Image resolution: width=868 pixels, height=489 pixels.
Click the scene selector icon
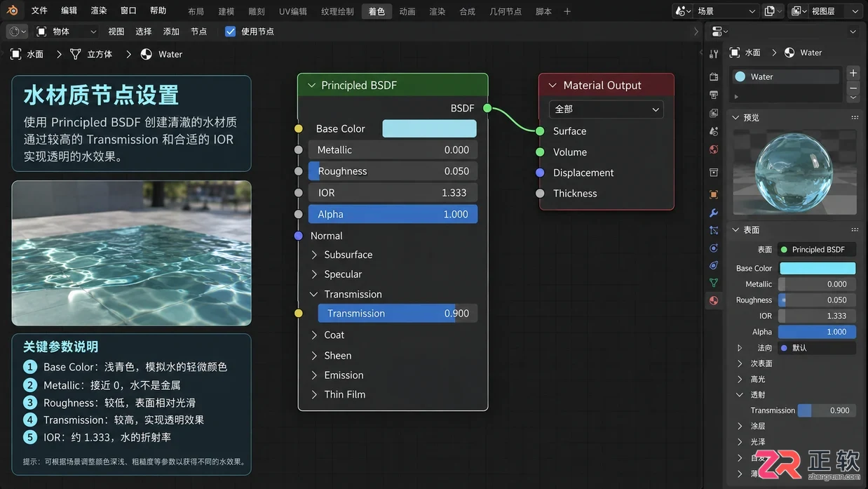[683, 11]
